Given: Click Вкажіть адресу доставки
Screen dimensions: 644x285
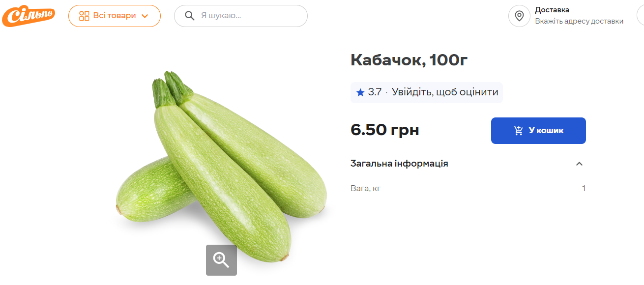Looking at the screenshot, I should 579,21.
